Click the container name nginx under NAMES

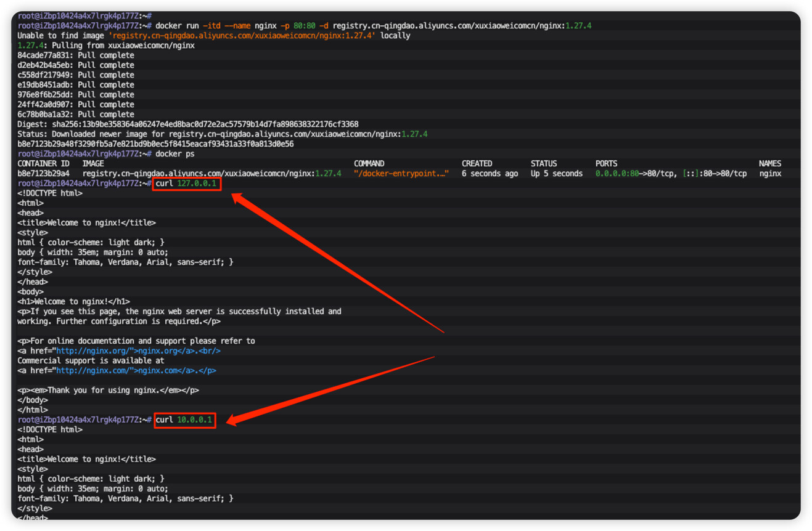click(769, 174)
